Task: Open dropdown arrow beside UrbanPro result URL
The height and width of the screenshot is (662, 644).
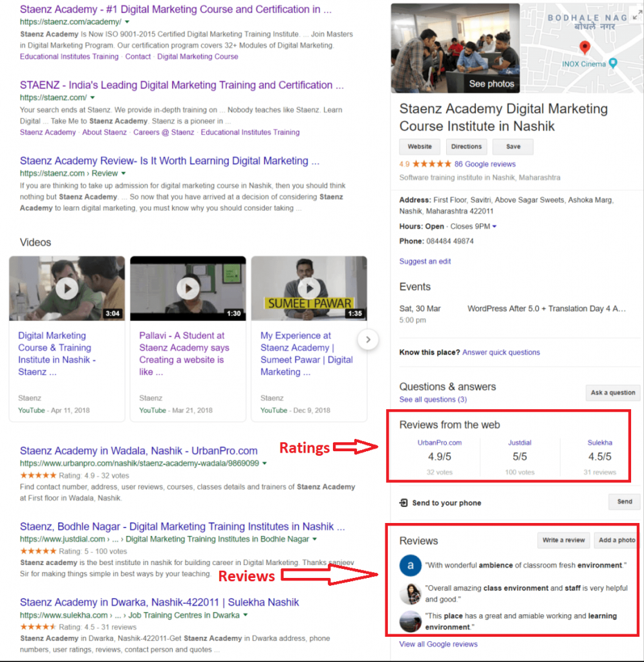Action: (264, 464)
